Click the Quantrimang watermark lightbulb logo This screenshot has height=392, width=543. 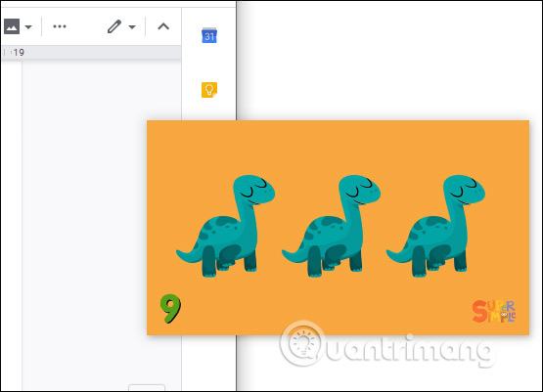(x=302, y=343)
